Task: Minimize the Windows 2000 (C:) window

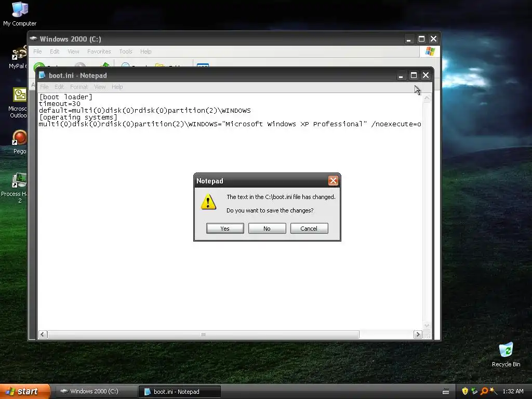Action: [409, 39]
